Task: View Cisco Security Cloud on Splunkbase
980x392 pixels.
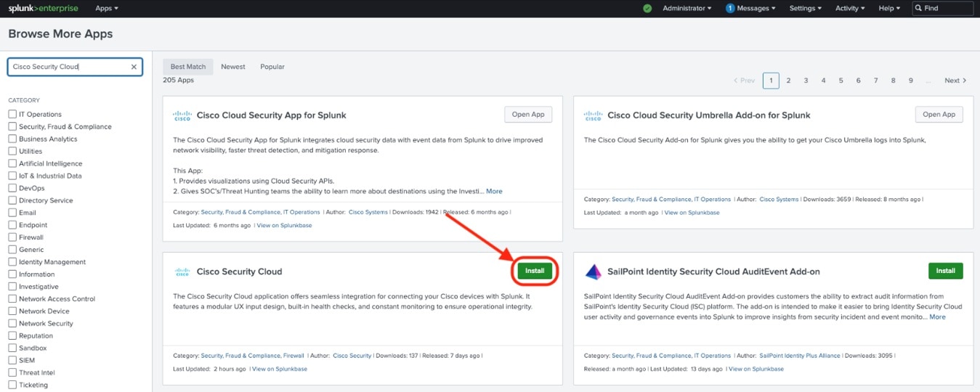Action: [279, 369]
